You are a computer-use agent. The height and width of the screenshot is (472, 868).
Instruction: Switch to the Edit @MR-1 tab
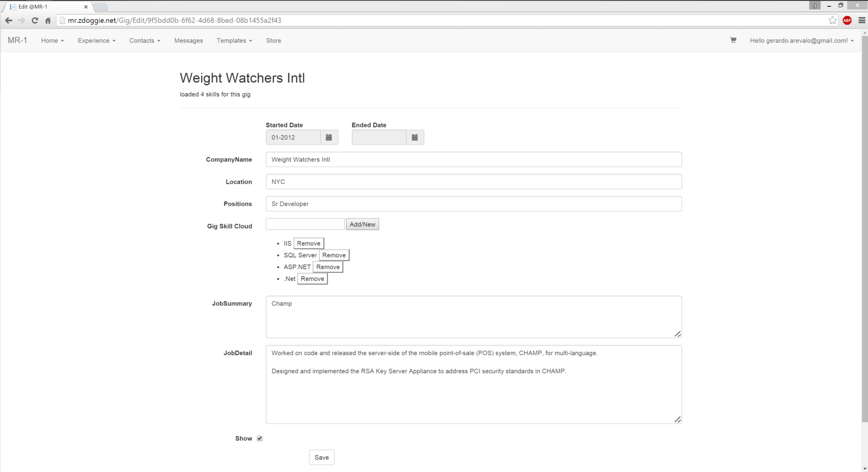pos(47,7)
